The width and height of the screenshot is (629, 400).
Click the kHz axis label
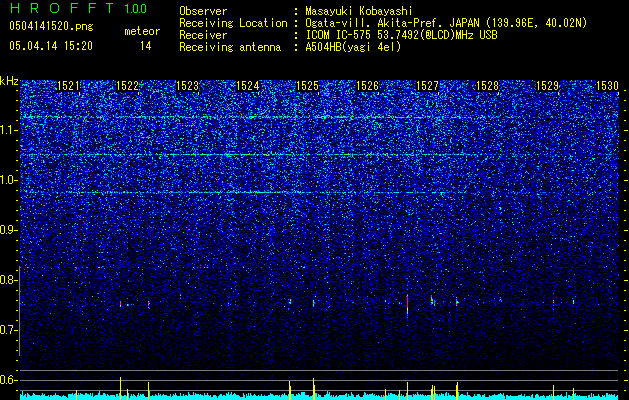(9, 81)
